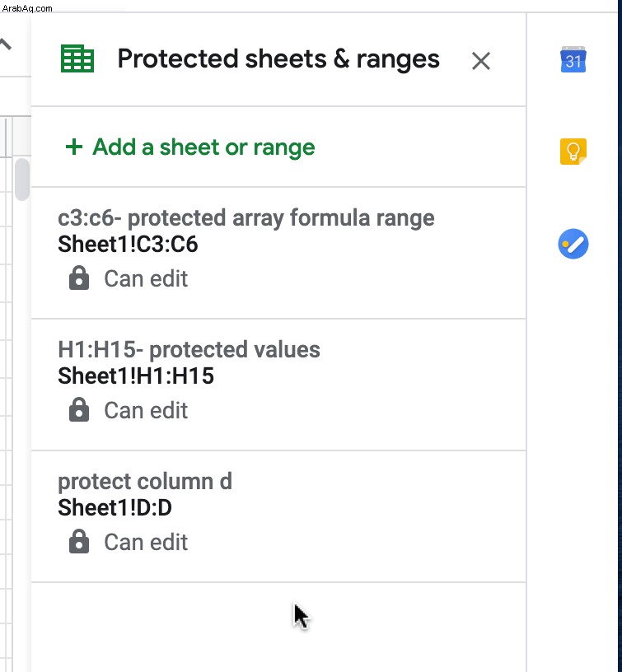Select the Sheet1!D:D range text

[115, 508]
